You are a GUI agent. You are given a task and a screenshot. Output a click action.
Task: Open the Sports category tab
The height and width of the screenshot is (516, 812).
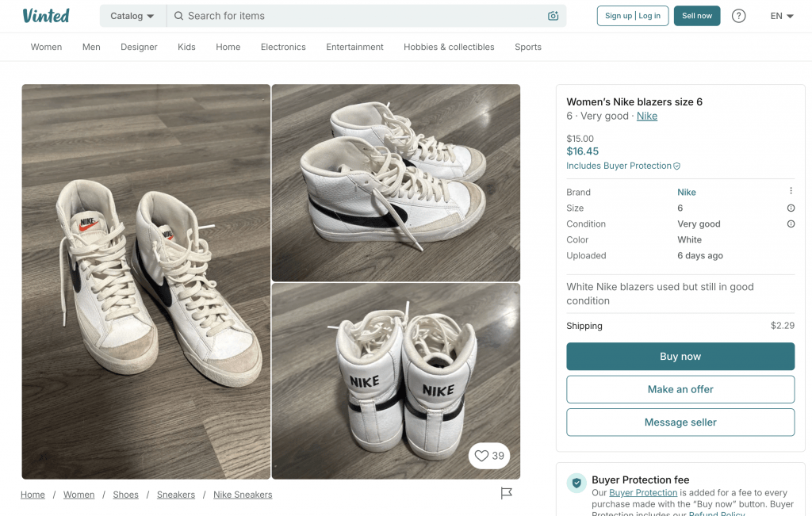click(x=527, y=47)
